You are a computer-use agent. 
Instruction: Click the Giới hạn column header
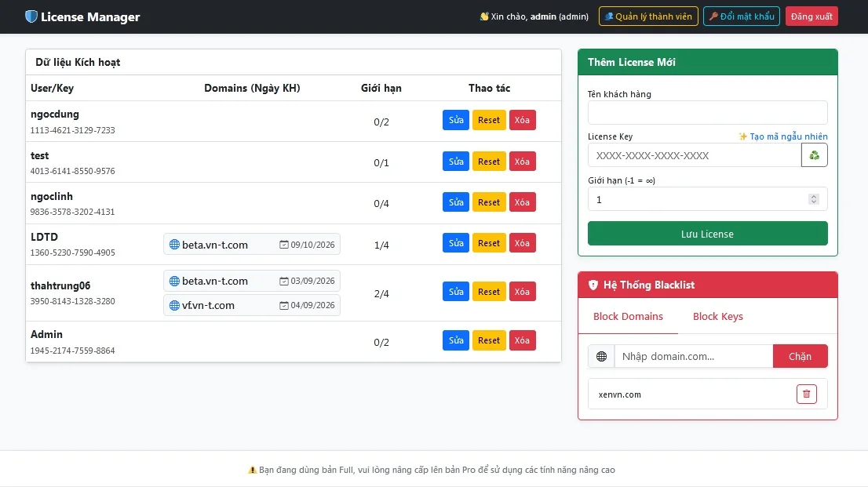click(x=381, y=88)
